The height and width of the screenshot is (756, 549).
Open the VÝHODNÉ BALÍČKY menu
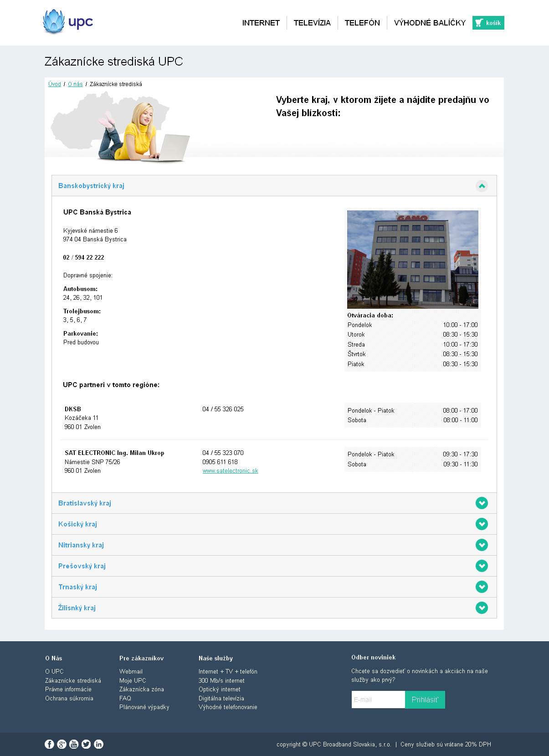pos(430,23)
